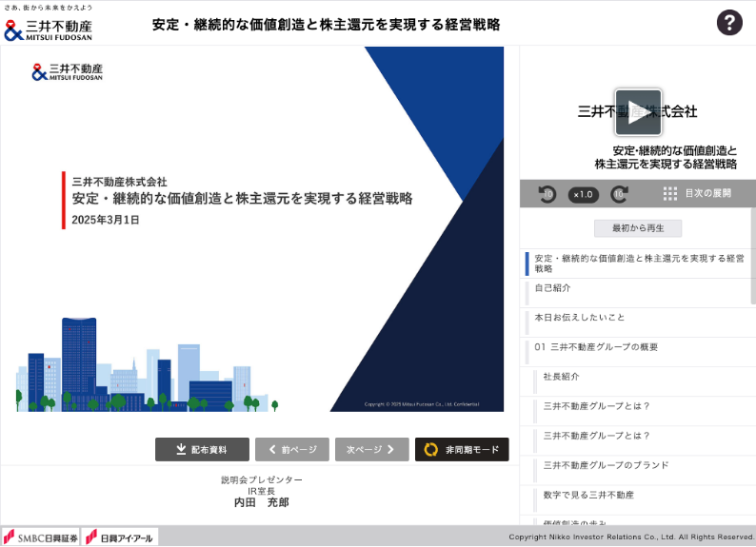Viewport: 756px width, 547px height.
Task: Expand the table of contents (目次の展開)
Action: (697, 193)
